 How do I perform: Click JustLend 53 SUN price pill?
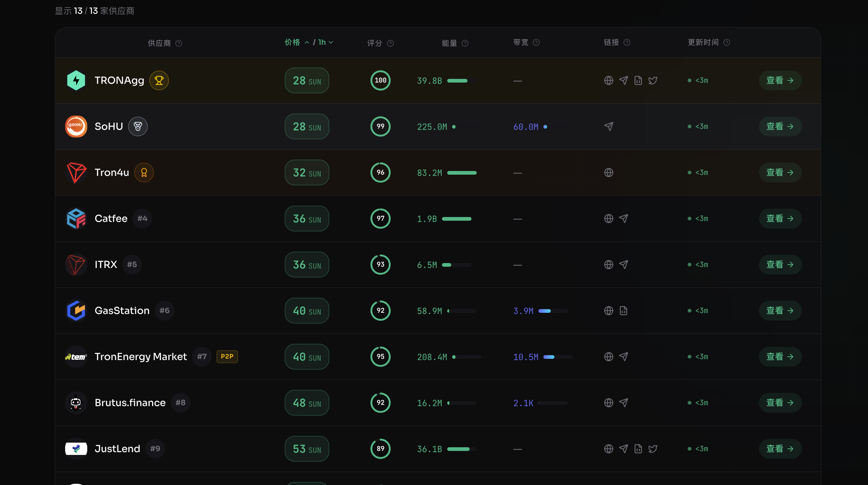(307, 449)
